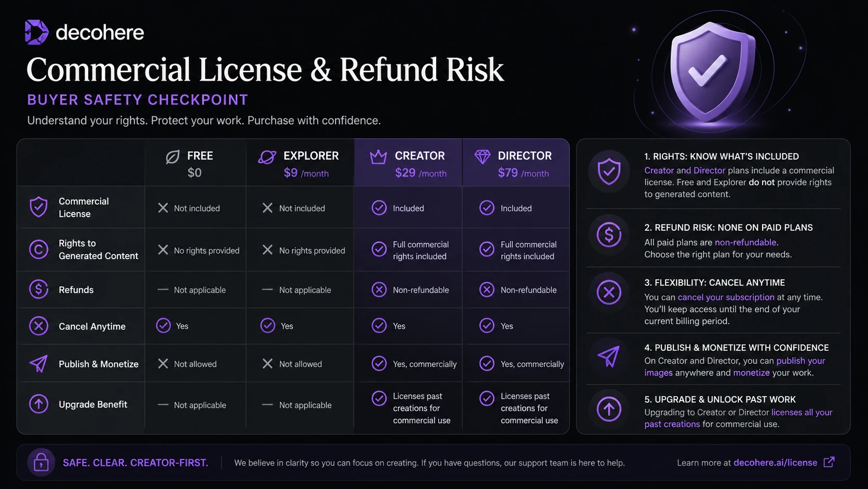The height and width of the screenshot is (489, 868).
Task: Click 'Full commercial rights included' in Creator column
Action: tap(421, 250)
